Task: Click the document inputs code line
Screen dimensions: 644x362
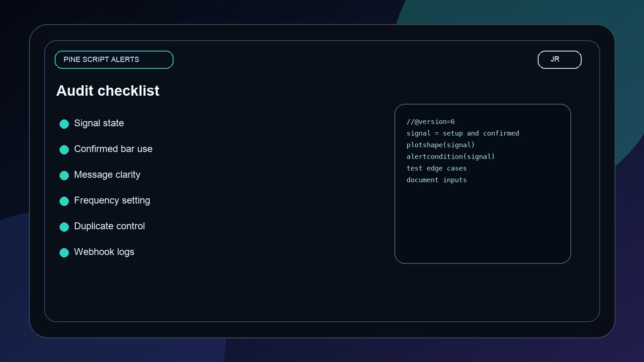Action: (x=437, y=180)
